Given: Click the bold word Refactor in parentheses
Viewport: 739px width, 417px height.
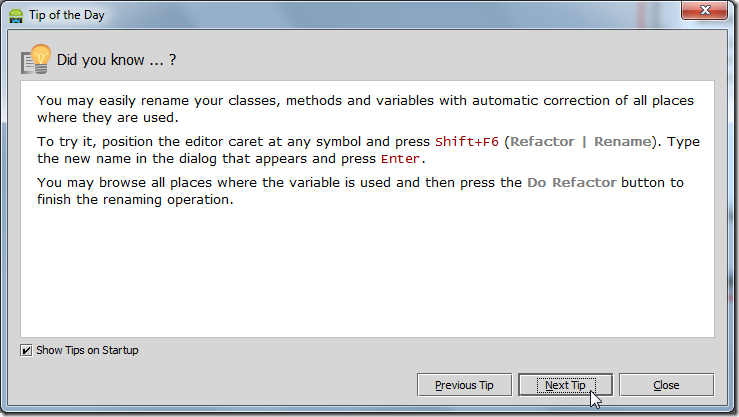Looking at the screenshot, I should pos(545,141).
